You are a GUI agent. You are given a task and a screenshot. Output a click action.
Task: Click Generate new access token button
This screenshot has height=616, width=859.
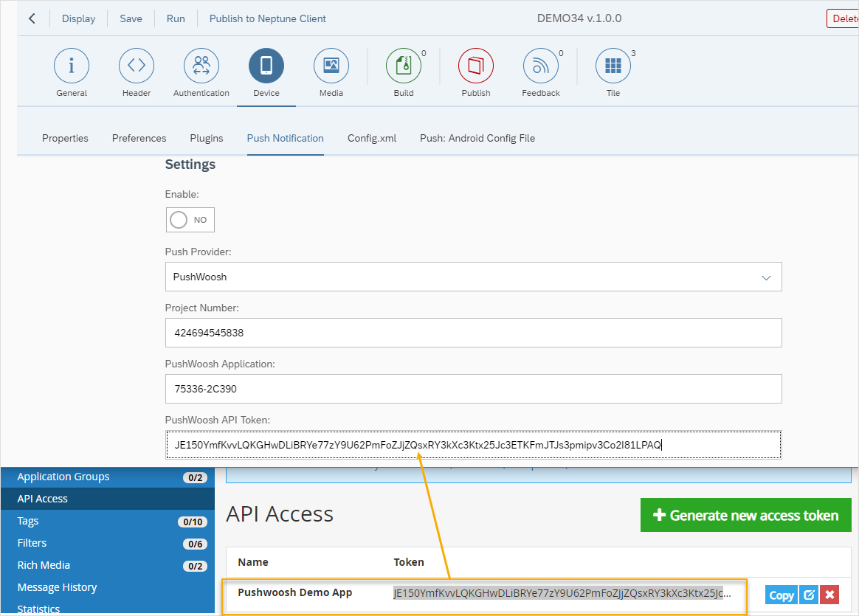coord(745,516)
